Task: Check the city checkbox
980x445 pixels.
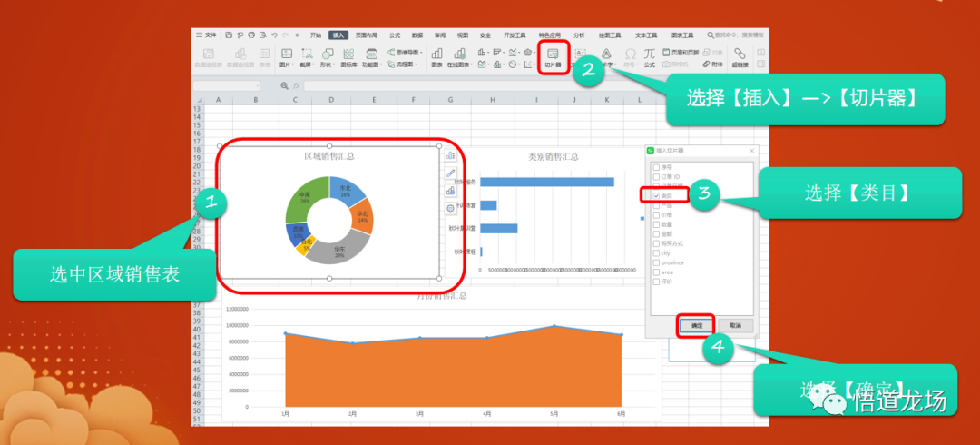Action: pos(656,252)
